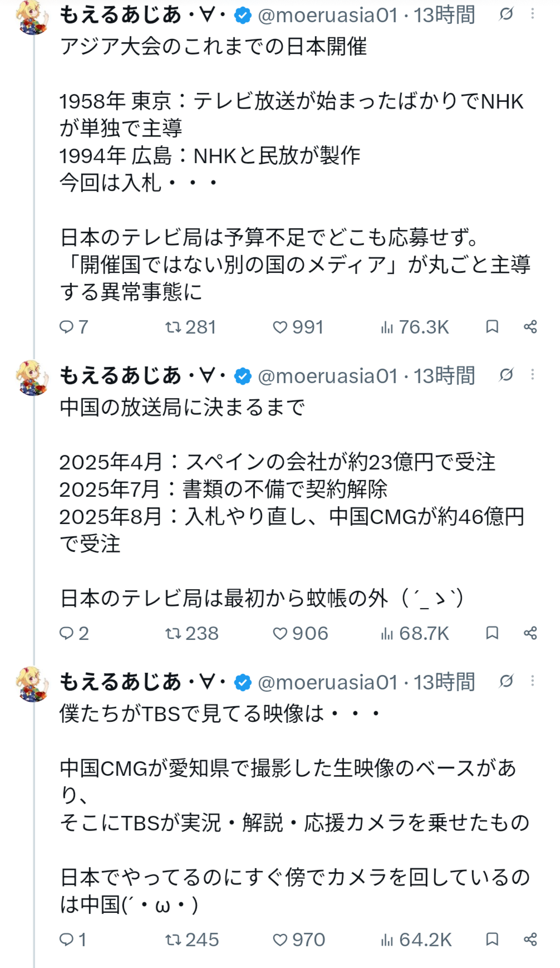Tap the Grok icon on first tweet
Screen dimensions: 560x968
(506, 14)
